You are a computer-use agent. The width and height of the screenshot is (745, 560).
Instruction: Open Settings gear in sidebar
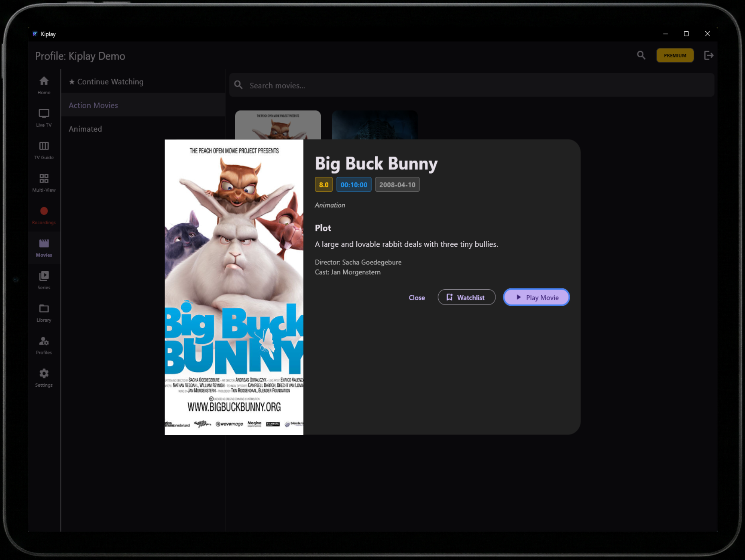44,377
